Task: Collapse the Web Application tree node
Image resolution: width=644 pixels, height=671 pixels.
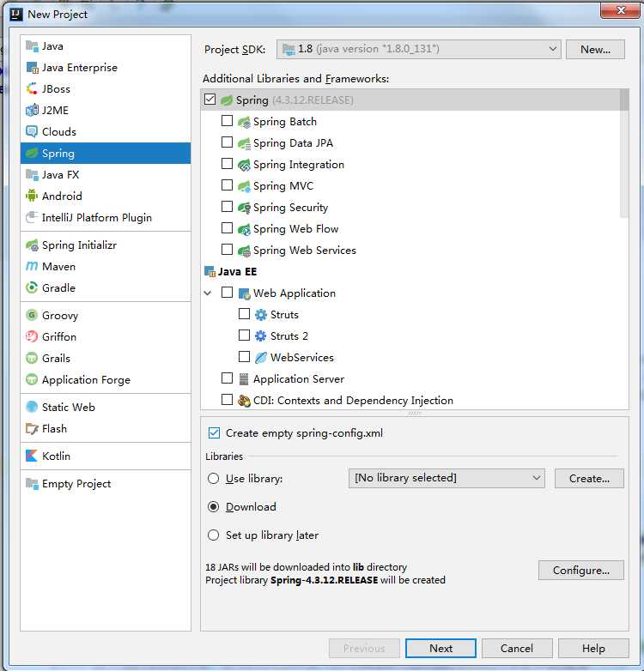Action: point(208,293)
